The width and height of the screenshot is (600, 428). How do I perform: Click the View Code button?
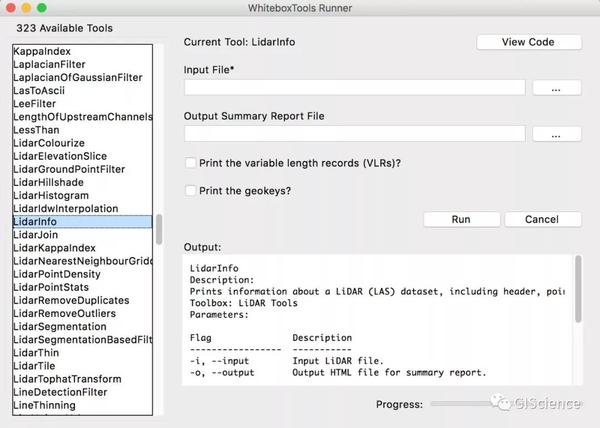[x=528, y=42]
